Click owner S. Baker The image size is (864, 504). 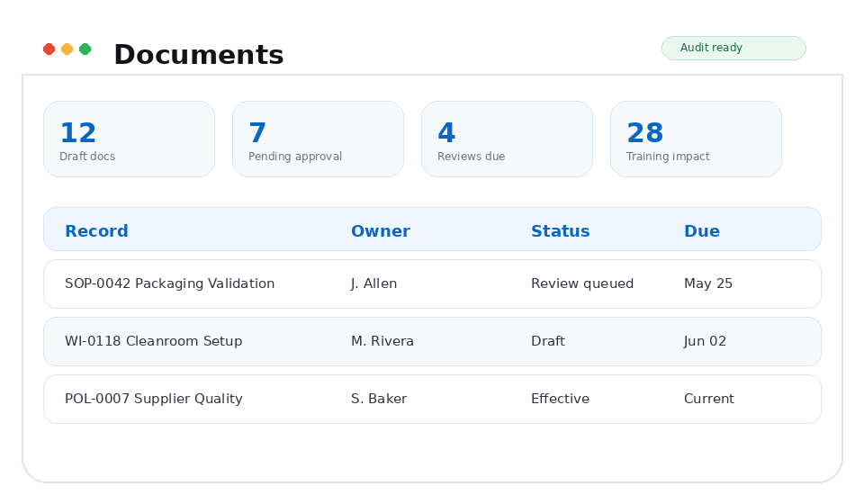(379, 398)
